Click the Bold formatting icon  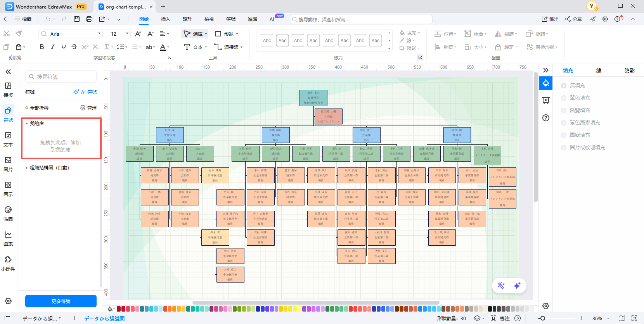(x=42, y=47)
